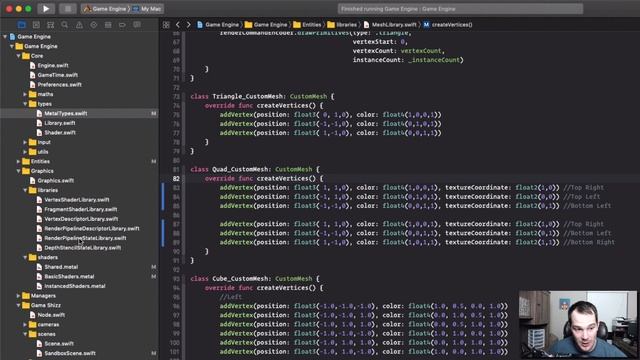Viewport: 640px width, 360px height.
Task: Click Game Engine project in jump bar
Action: 218,24
